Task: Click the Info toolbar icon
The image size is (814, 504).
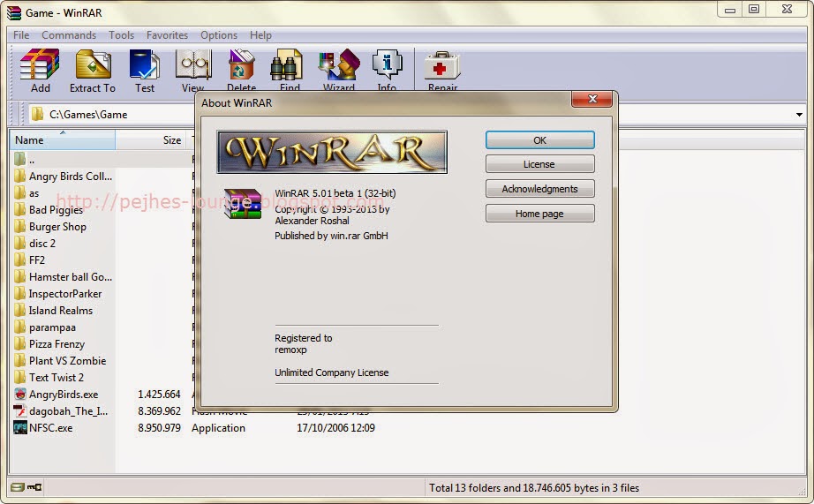Action: [388, 64]
